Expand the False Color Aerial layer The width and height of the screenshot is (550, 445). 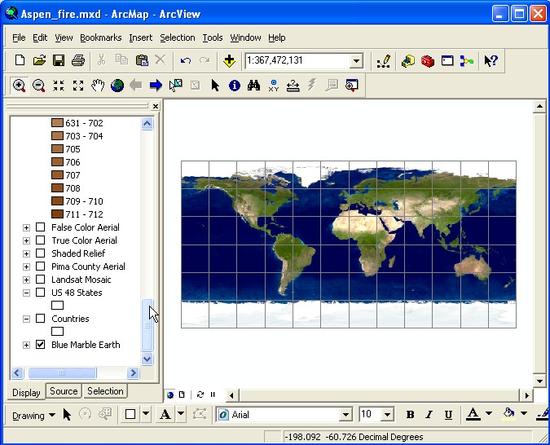26,228
